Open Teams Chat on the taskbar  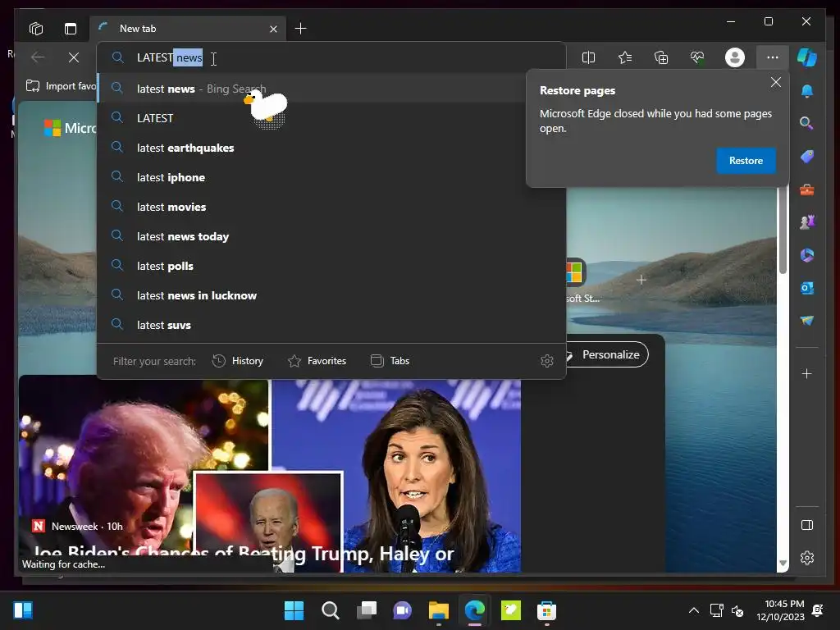402,610
